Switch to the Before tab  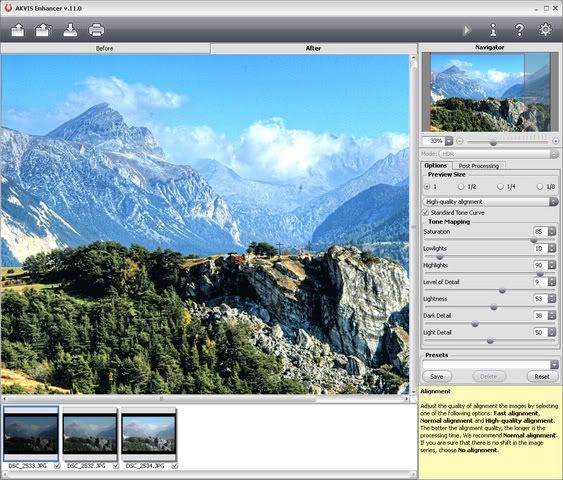(x=105, y=48)
